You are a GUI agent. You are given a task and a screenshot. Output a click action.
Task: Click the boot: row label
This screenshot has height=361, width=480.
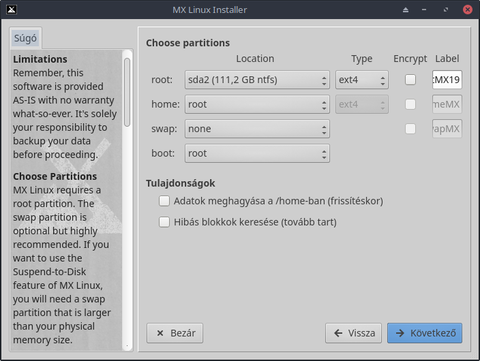(x=163, y=153)
